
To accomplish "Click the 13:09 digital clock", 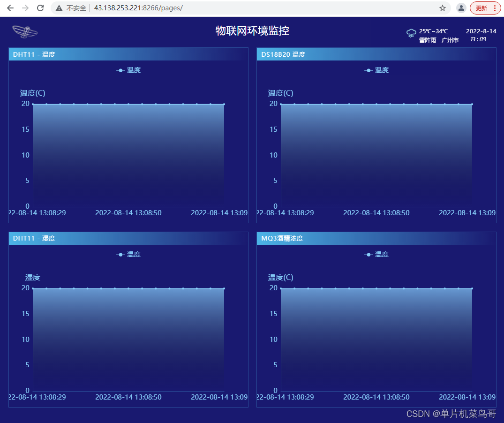I will [x=478, y=39].
